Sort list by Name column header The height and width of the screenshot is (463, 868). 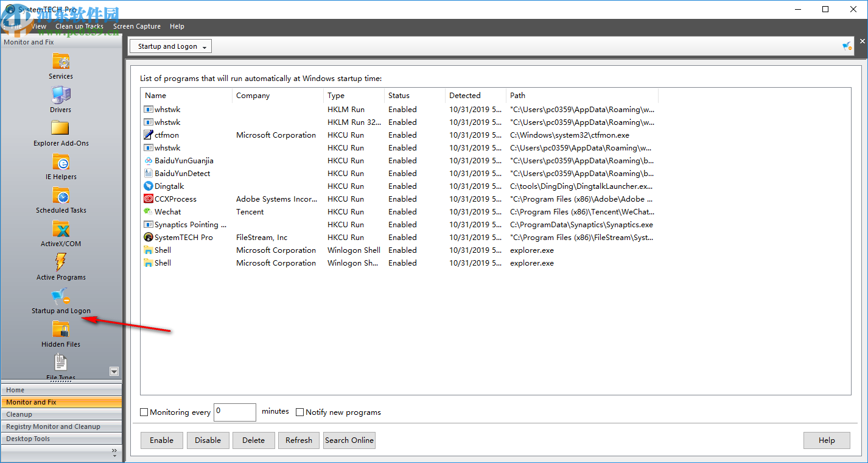[x=186, y=96]
